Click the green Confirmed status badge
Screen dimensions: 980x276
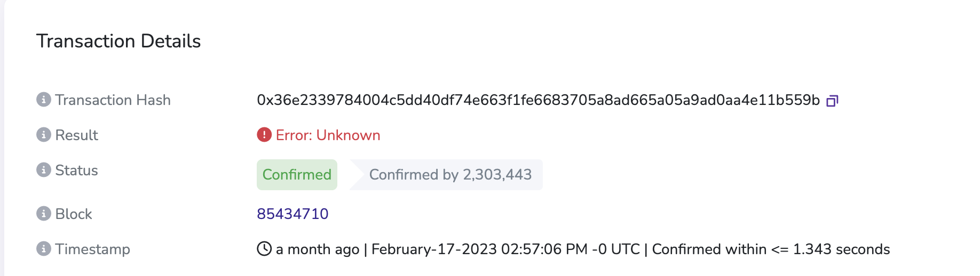(x=297, y=175)
